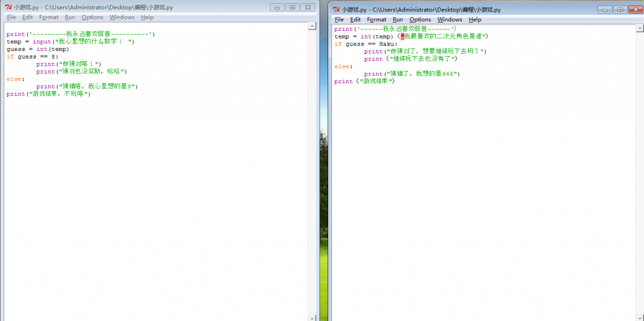Open Format menu in right IDLE window
Image resolution: width=644 pixels, height=321 pixels.
[x=377, y=20]
